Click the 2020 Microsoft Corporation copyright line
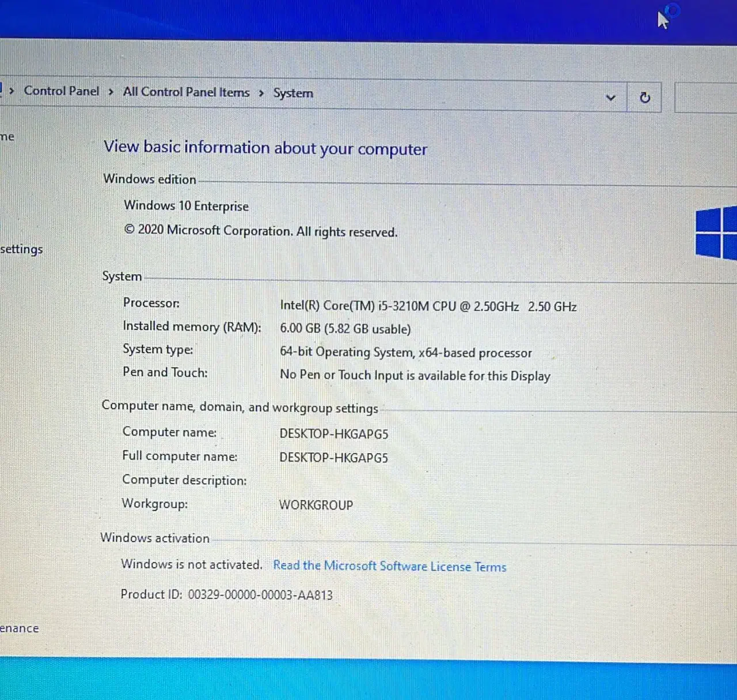 point(261,230)
